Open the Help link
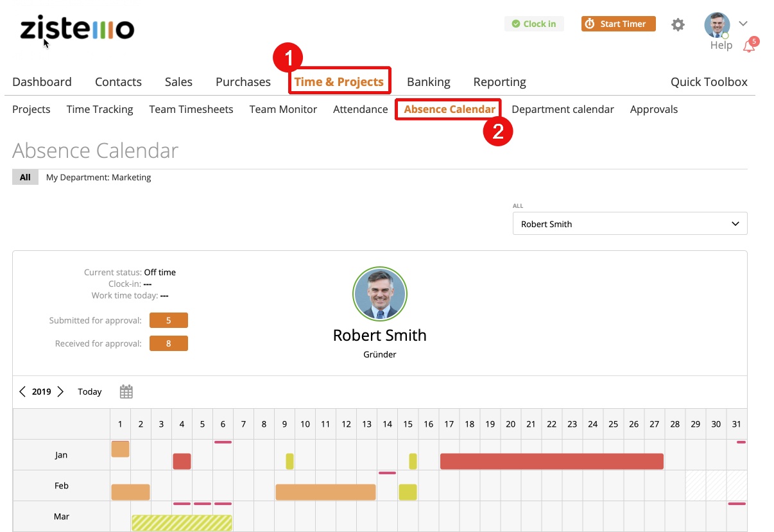Screen dimensions: 774x532 click(x=721, y=46)
